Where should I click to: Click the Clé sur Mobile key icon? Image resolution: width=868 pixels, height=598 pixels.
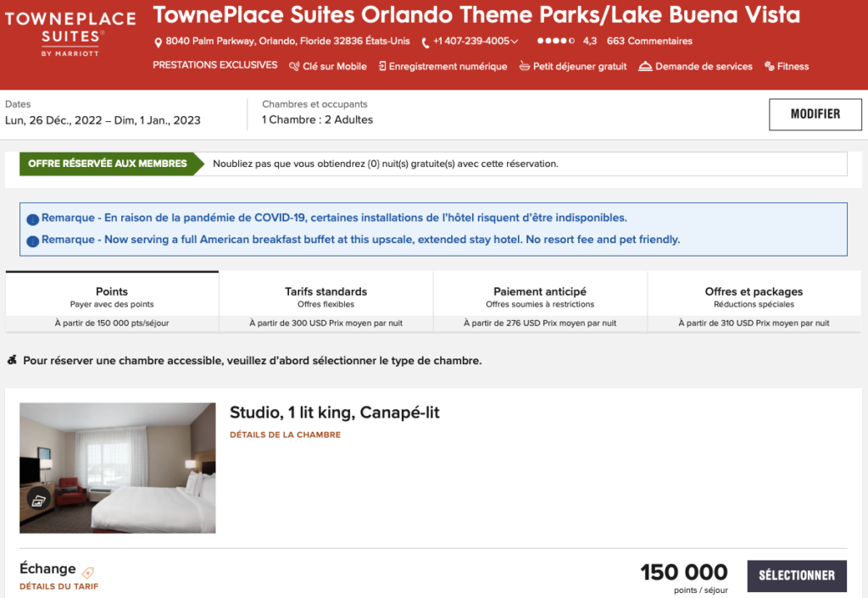click(295, 66)
